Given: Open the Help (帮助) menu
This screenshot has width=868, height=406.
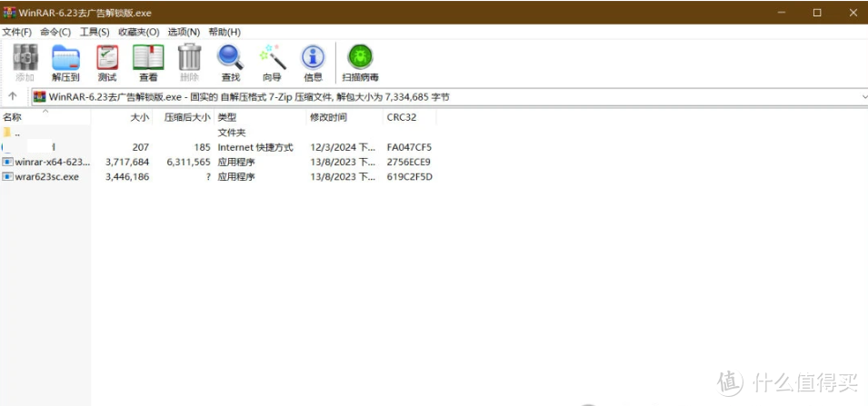Looking at the screenshot, I should tap(224, 32).
